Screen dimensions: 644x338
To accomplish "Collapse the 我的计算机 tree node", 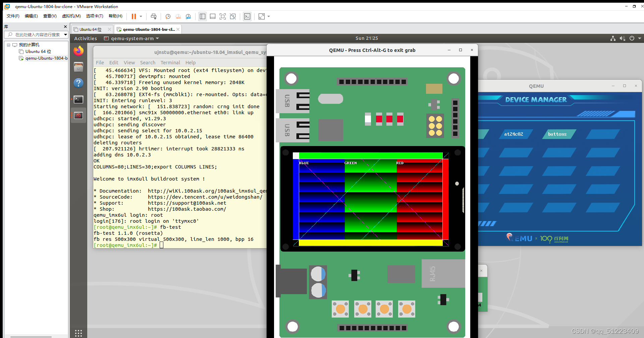I will pyautogui.click(x=9, y=45).
